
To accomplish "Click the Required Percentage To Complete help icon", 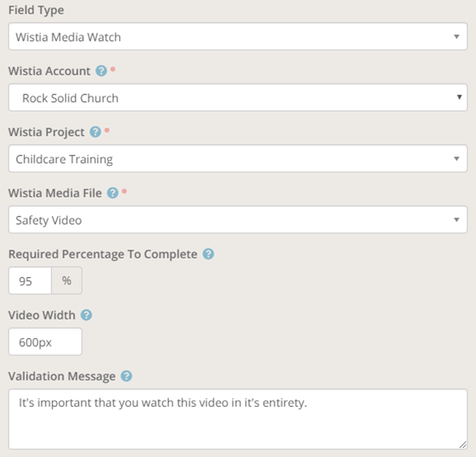I will 208,254.
